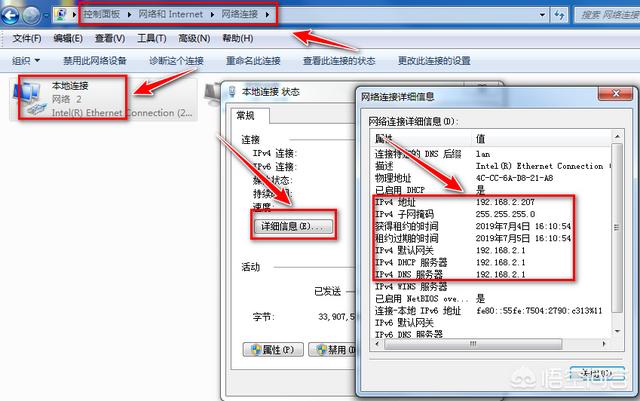This screenshot has width=640, height=401.
Task: Open the 编辑(E) menu
Action: tap(68, 38)
